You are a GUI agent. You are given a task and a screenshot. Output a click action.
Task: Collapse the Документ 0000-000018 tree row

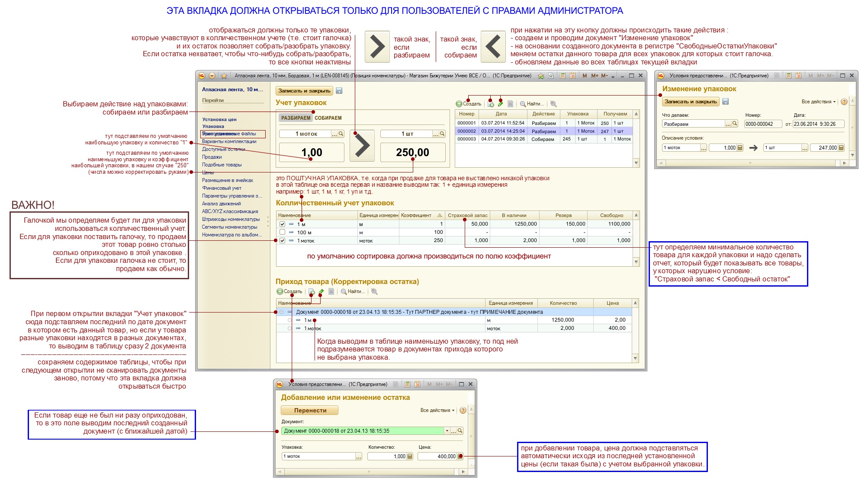[281, 312]
